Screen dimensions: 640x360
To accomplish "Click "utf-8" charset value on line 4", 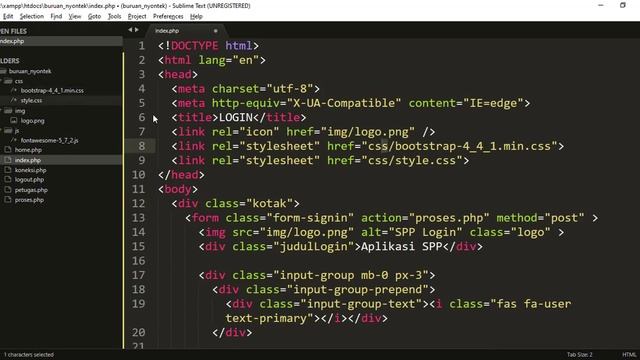I will pyautogui.click(x=289, y=89).
